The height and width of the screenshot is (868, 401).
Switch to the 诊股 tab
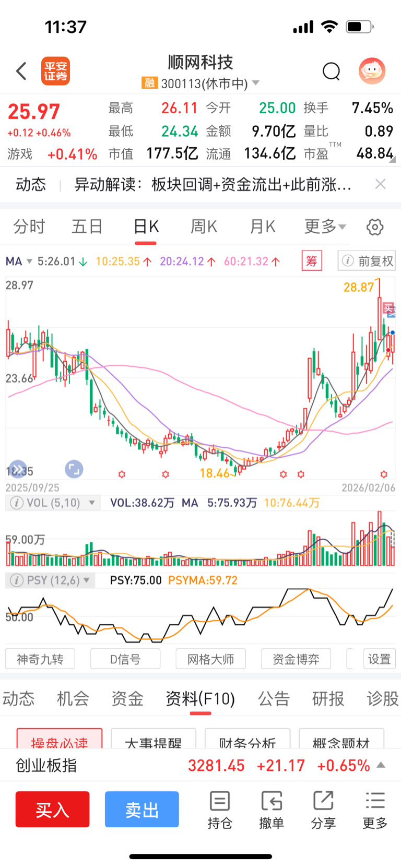pos(383,698)
